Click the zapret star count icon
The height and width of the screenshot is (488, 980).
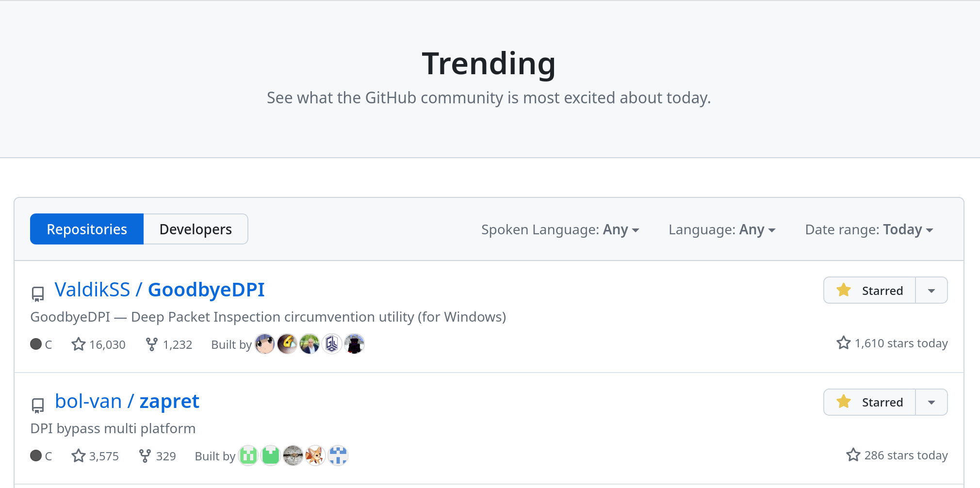79,456
